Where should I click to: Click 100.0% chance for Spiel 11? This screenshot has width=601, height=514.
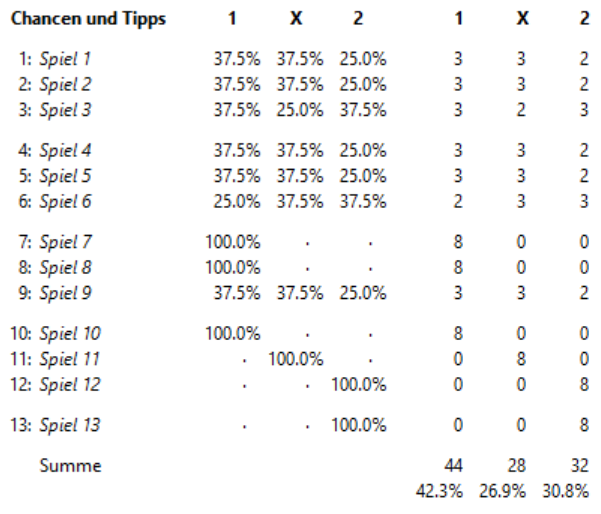(296, 359)
